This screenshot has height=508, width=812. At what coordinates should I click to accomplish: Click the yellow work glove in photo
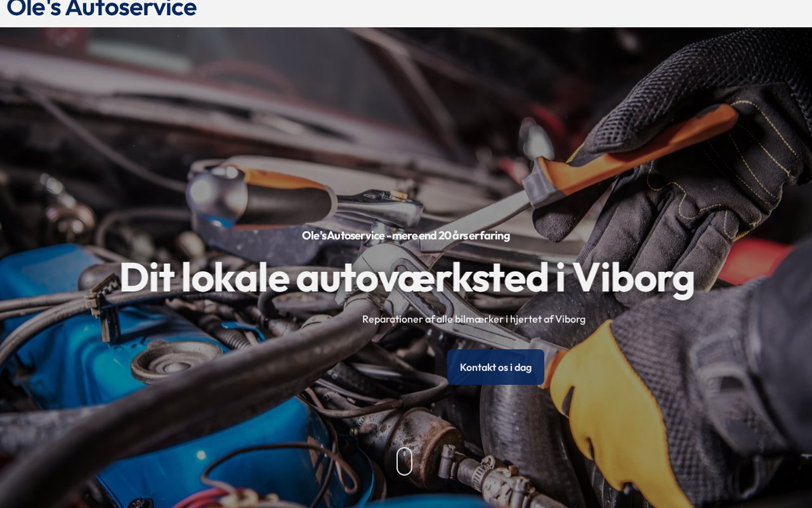[609, 406]
